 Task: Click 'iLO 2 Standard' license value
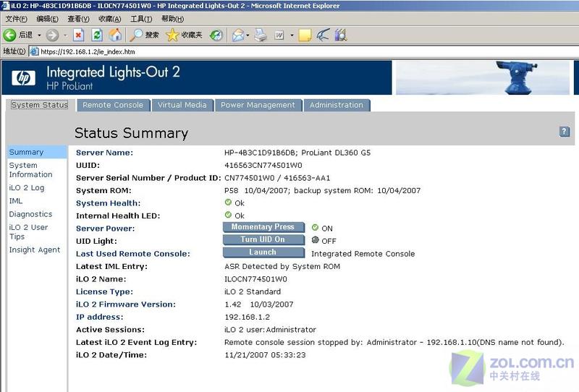(x=253, y=291)
